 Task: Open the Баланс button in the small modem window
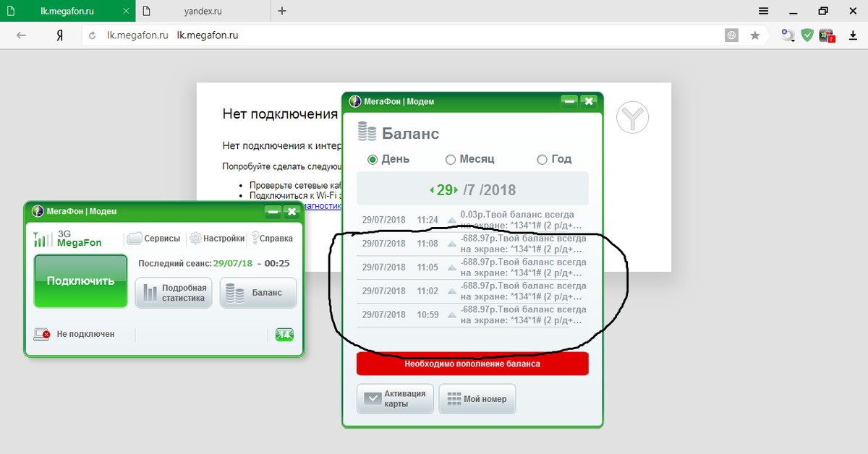pos(258,293)
